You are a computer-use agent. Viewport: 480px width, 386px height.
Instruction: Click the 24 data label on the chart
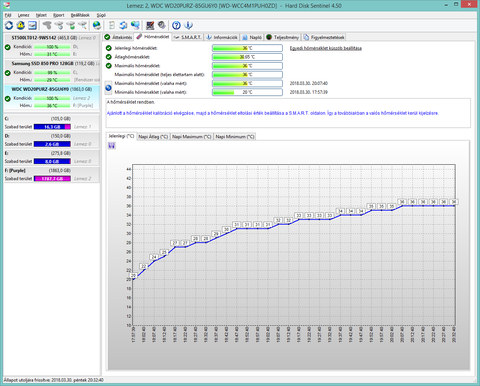pos(154,257)
